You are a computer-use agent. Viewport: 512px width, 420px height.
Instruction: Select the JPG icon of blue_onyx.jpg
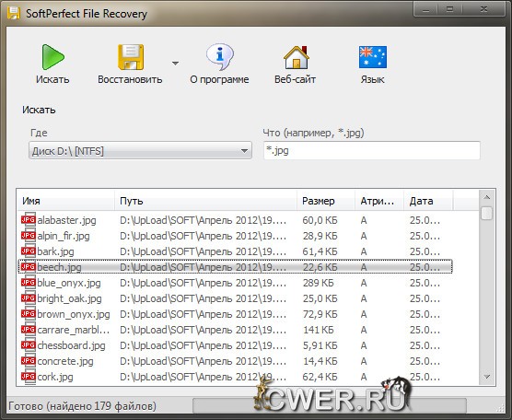pyautogui.click(x=28, y=283)
